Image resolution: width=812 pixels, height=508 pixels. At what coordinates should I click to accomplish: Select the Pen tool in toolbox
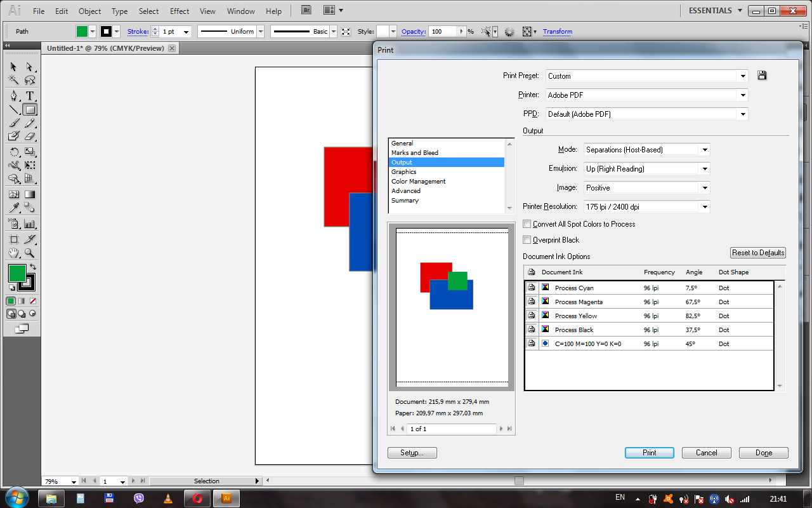14,96
